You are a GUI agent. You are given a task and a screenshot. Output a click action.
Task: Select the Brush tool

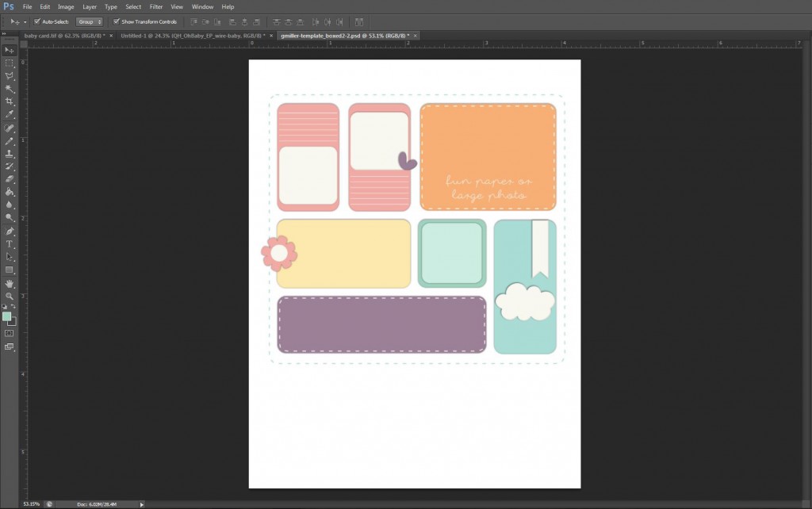point(10,141)
